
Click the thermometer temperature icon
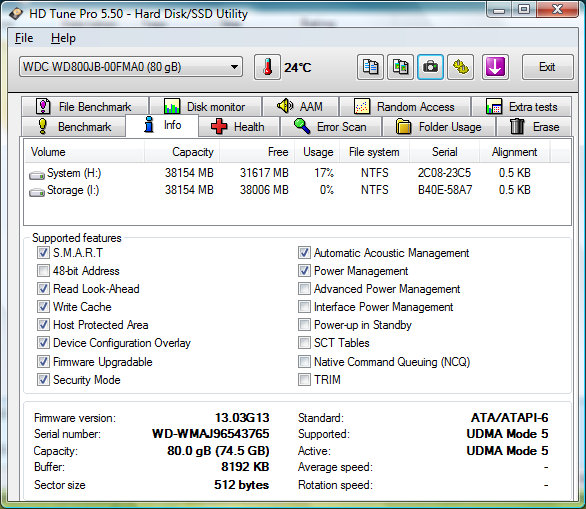(267, 67)
